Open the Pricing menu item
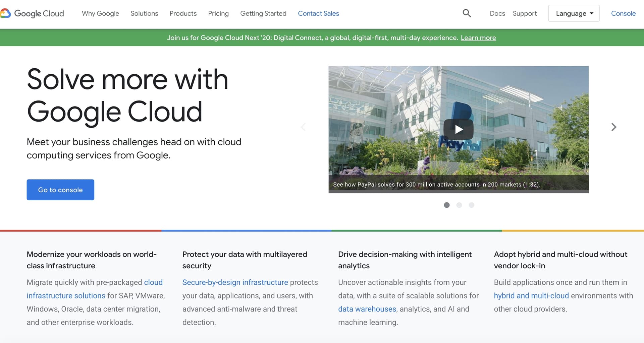The image size is (644, 343). coord(218,13)
